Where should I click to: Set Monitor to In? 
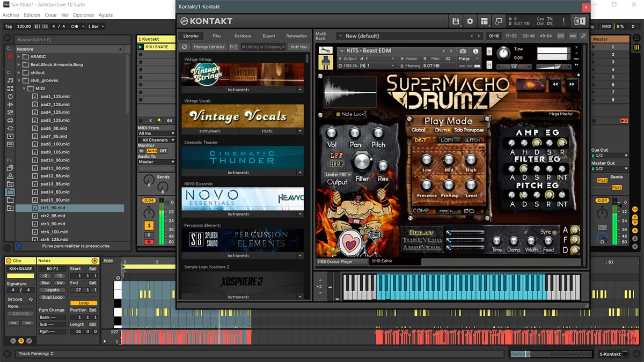tap(142, 151)
